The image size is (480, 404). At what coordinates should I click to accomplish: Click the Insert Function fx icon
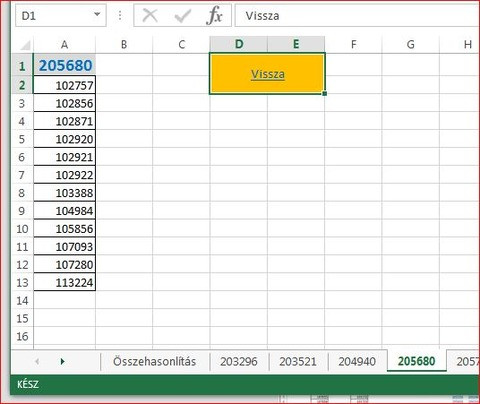tap(214, 16)
